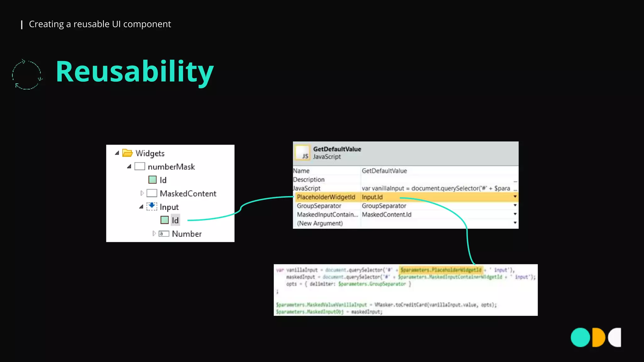Click the teal circle in the logo

pyautogui.click(x=580, y=337)
